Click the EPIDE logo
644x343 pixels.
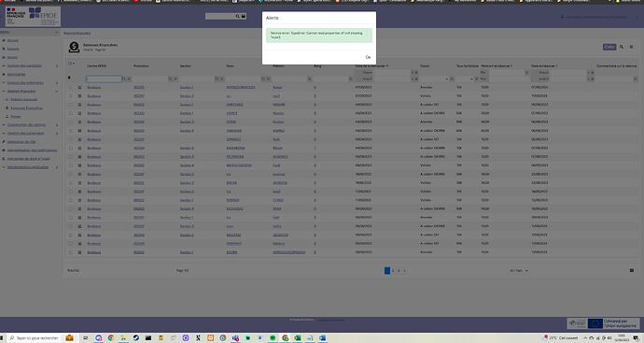pos(44,16)
